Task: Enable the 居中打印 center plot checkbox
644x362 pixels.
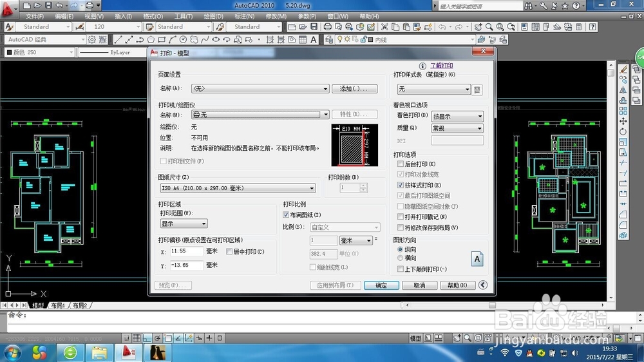Action: (229, 251)
